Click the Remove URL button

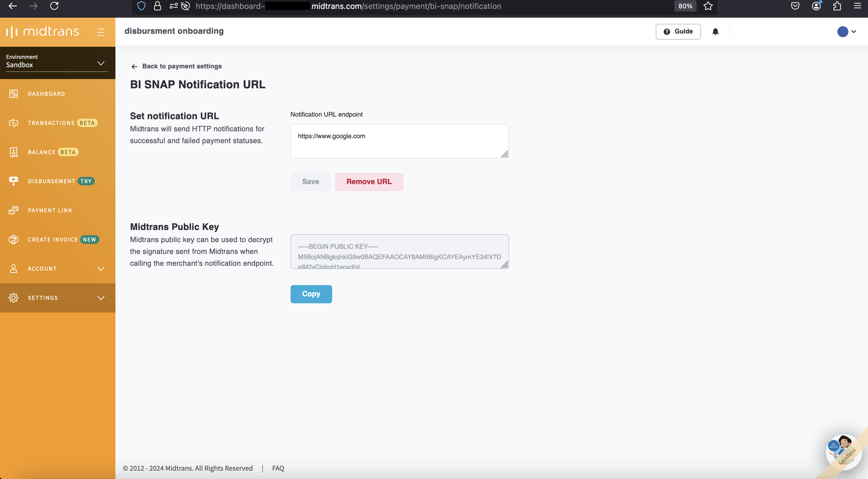369,182
